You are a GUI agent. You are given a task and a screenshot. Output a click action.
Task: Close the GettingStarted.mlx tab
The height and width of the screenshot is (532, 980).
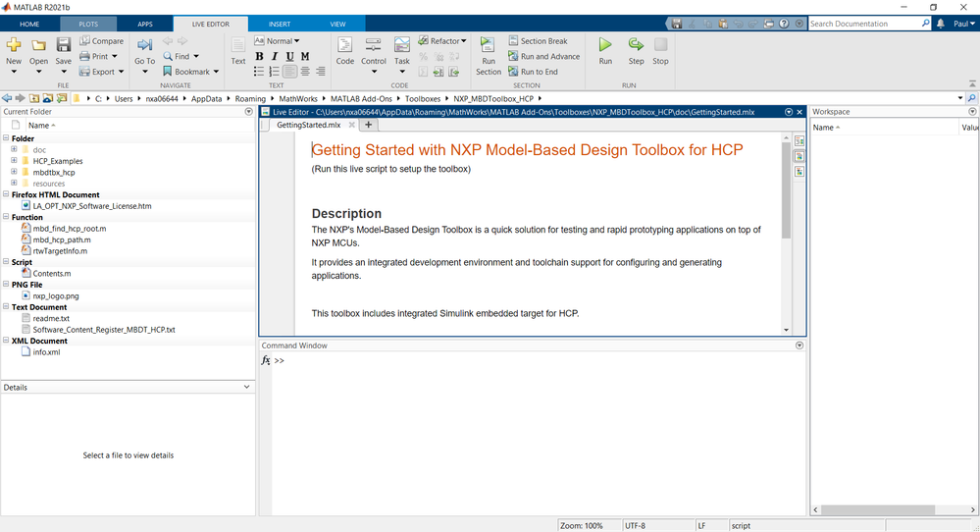pos(352,125)
